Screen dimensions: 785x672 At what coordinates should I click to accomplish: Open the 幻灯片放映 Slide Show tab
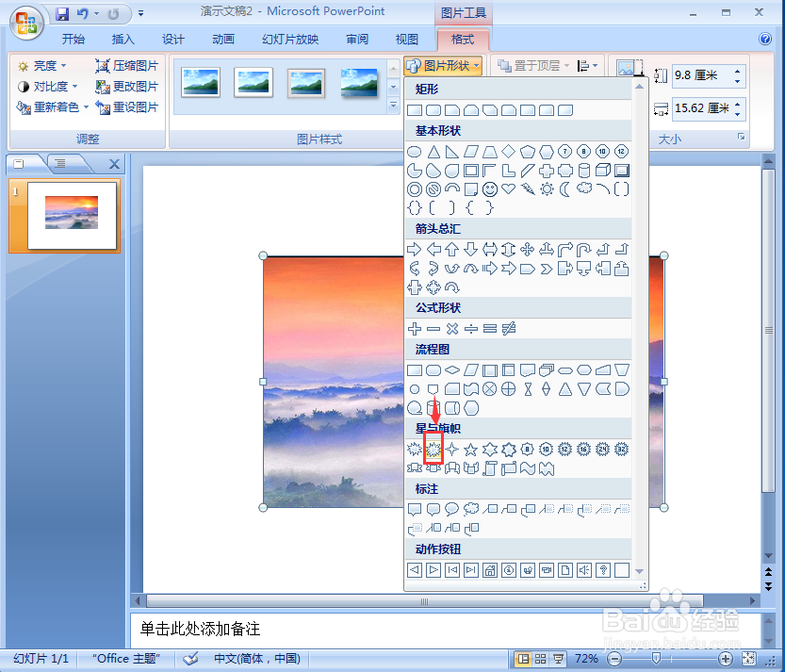pos(290,39)
